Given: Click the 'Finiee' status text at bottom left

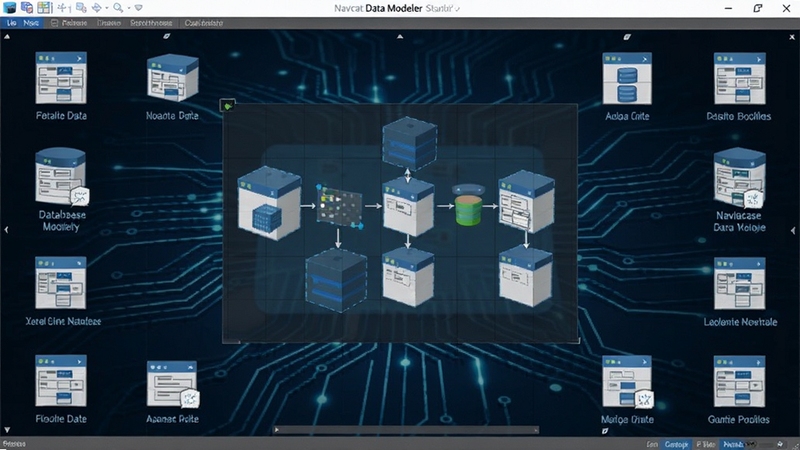Looking at the screenshot, I should point(14,444).
